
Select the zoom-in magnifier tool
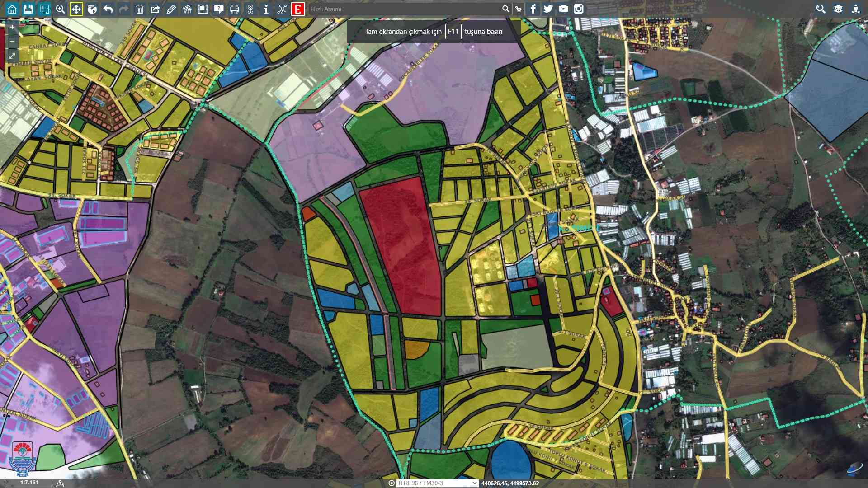60,9
